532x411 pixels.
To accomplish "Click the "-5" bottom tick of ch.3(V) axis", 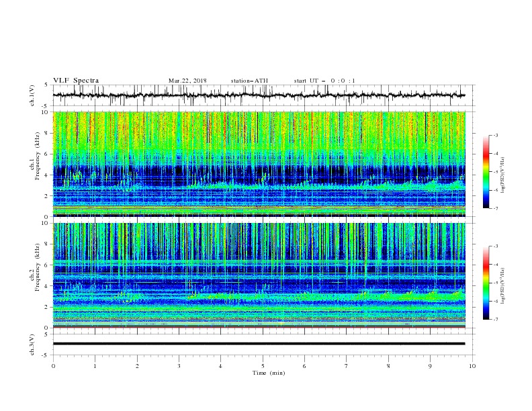I will click(x=46, y=355).
